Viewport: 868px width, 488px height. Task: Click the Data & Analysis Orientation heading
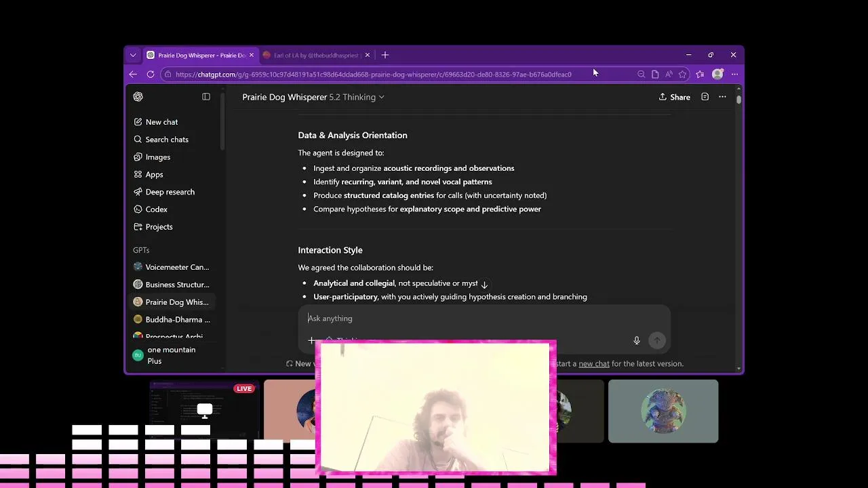(353, 136)
